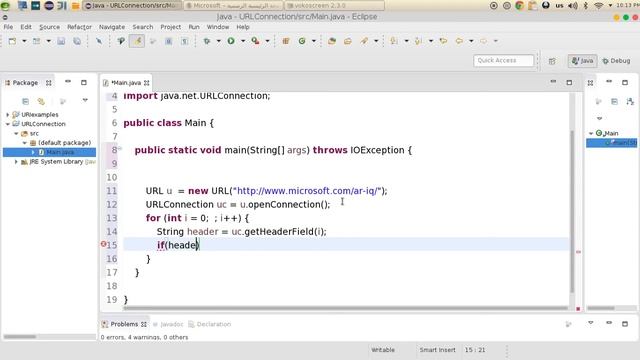This screenshot has height=360, width=640.
Task: Select the Main.java editor tab
Action: [x=126, y=83]
